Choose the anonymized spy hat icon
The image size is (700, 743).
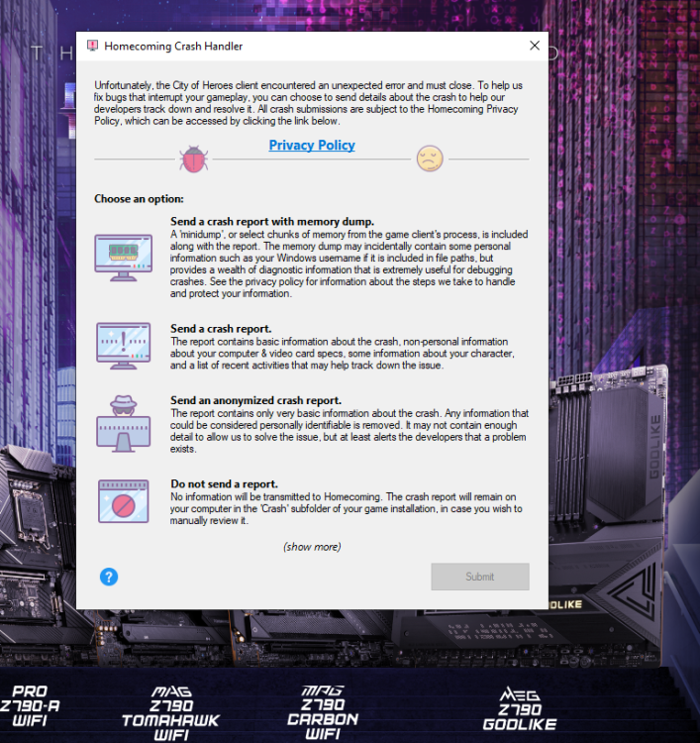pos(123,419)
